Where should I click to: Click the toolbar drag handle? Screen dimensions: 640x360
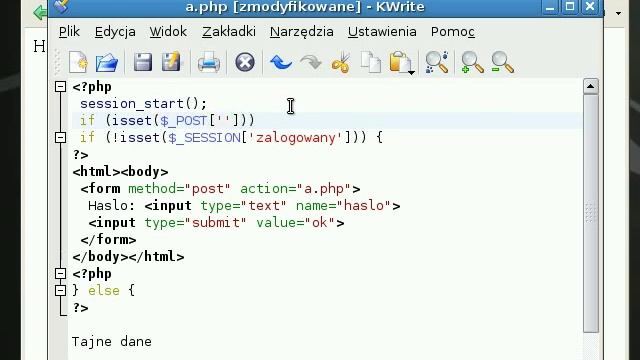(58, 62)
